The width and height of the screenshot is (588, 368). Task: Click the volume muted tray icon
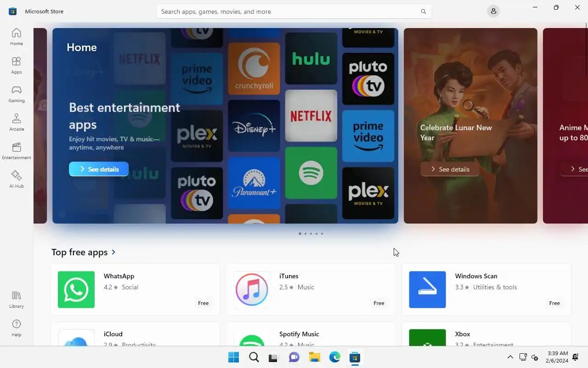click(x=535, y=357)
